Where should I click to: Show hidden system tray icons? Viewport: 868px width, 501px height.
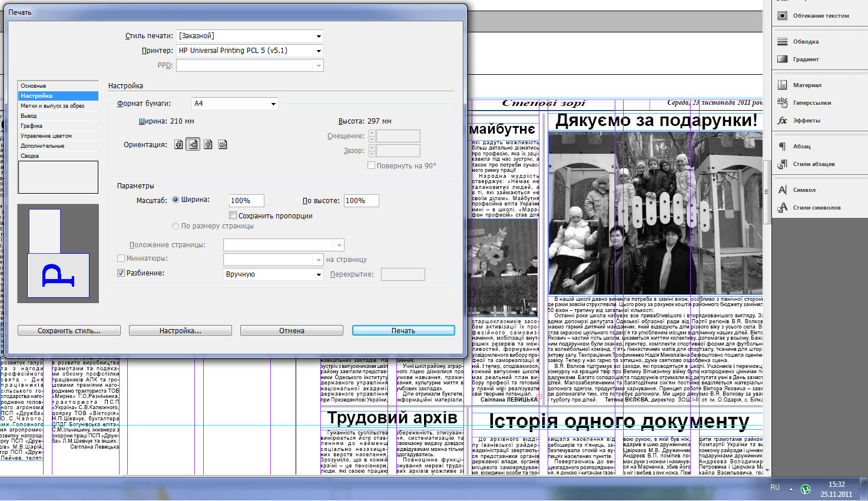point(791,489)
